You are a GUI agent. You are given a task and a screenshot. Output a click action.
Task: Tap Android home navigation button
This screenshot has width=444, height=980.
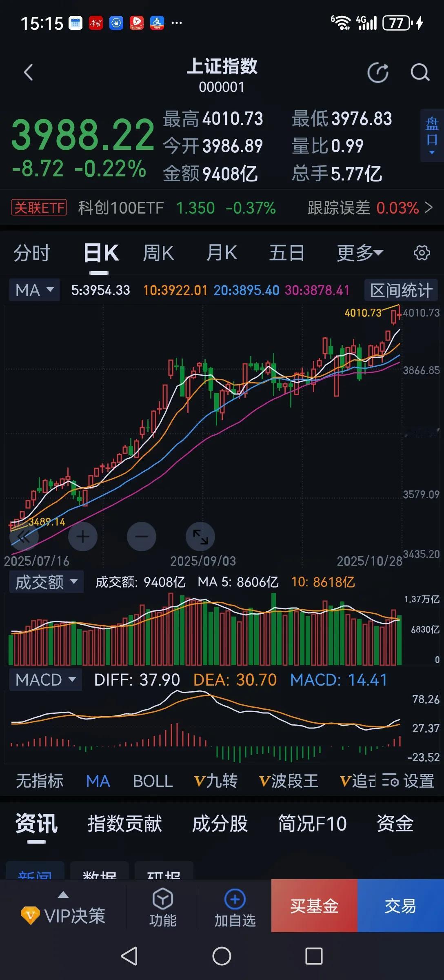[x=222, y=956]
